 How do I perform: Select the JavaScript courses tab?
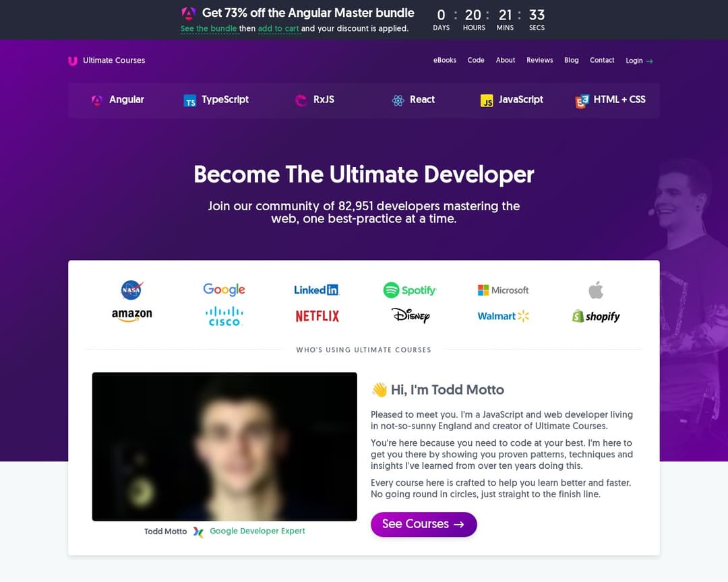(512, 100)
